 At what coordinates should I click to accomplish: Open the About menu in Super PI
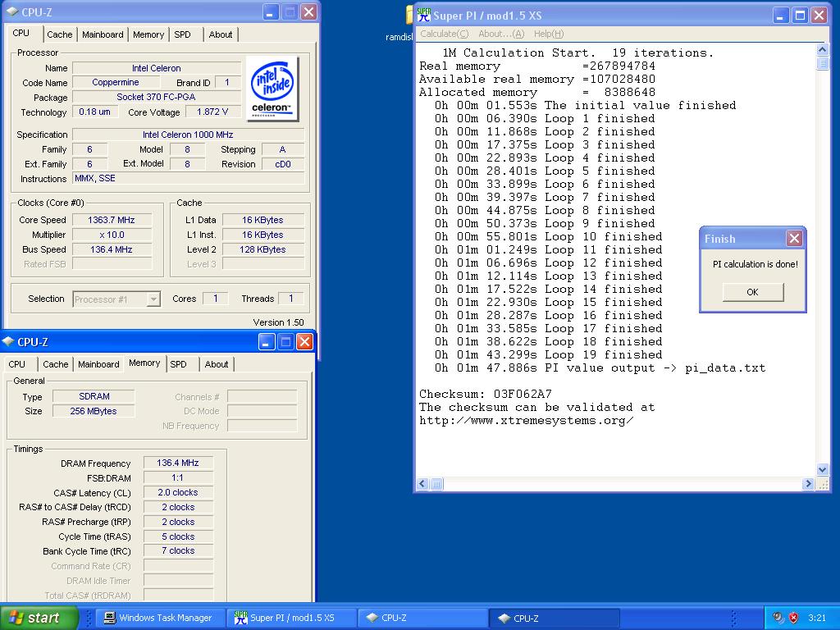501,34
